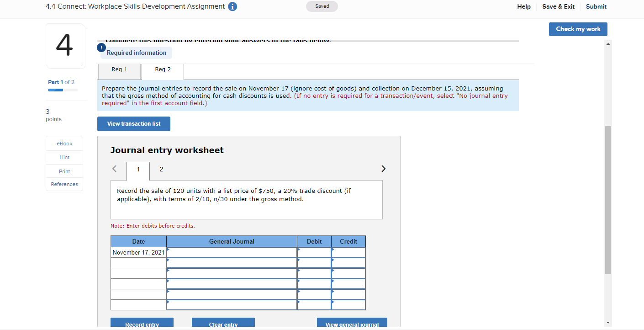Open journal entry worksheet tab 2
644x330 pixels.
161,170
